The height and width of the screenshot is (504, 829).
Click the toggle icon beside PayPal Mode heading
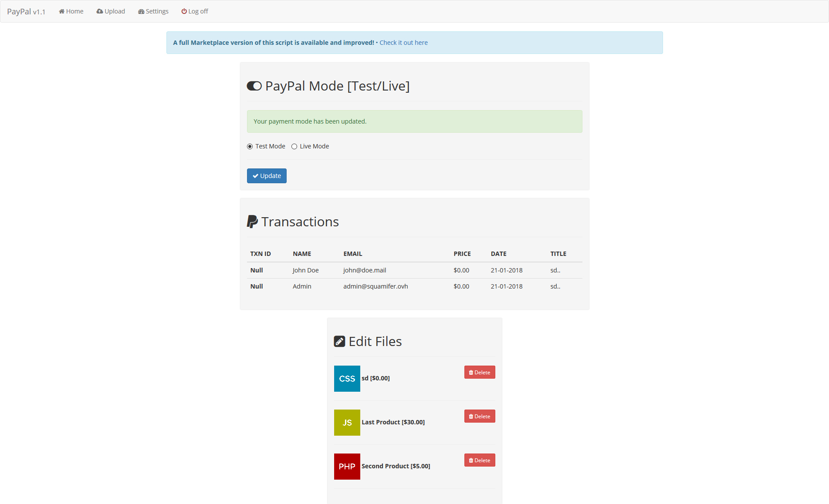click(254, 86)
